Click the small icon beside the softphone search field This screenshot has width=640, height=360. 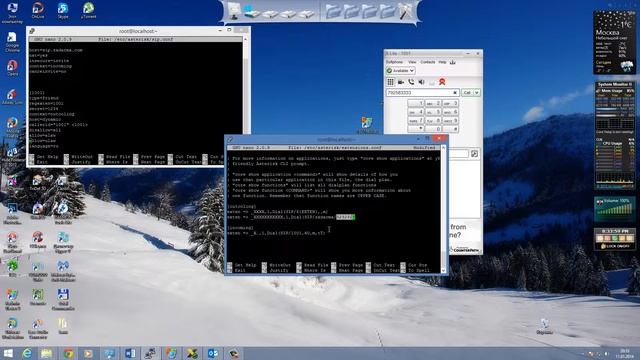(474, 153)
